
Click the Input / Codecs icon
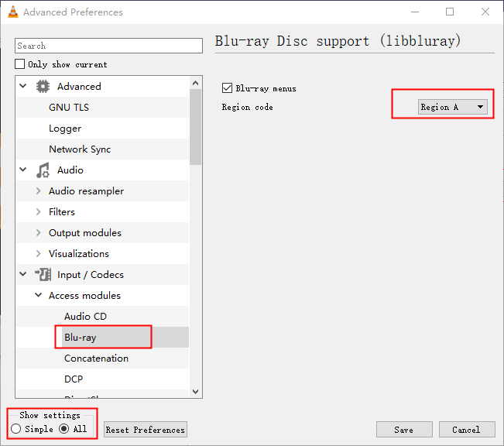coord(43,275)
